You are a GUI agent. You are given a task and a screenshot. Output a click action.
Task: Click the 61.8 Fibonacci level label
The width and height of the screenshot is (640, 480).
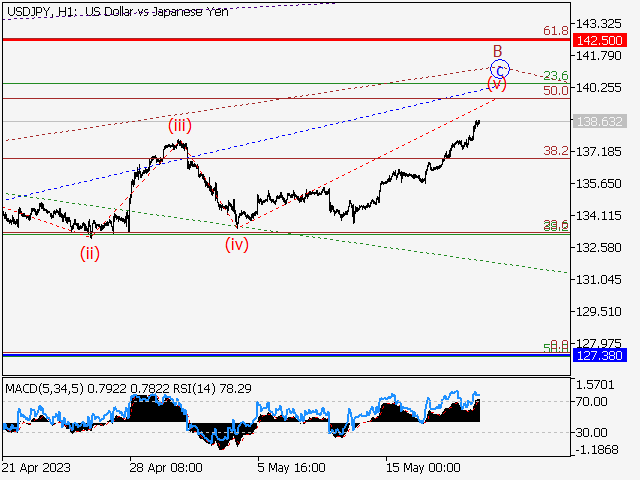click(x=556, y=31)
